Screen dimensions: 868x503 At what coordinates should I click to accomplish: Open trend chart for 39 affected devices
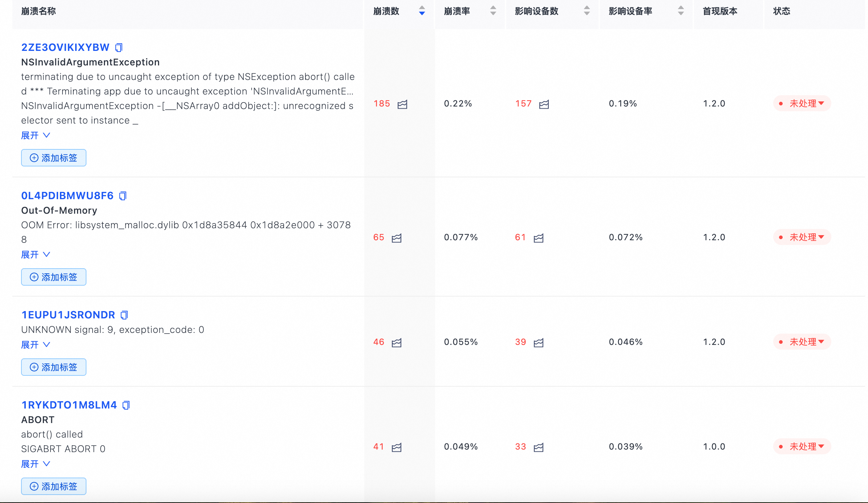pyautogui.click(x=539, y=343)
